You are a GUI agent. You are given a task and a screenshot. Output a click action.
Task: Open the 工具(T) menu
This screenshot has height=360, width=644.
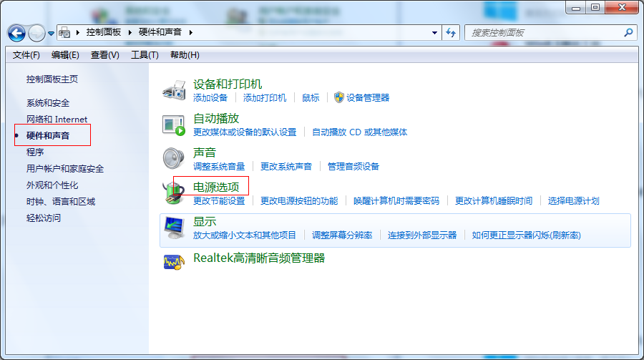point(145,54)
